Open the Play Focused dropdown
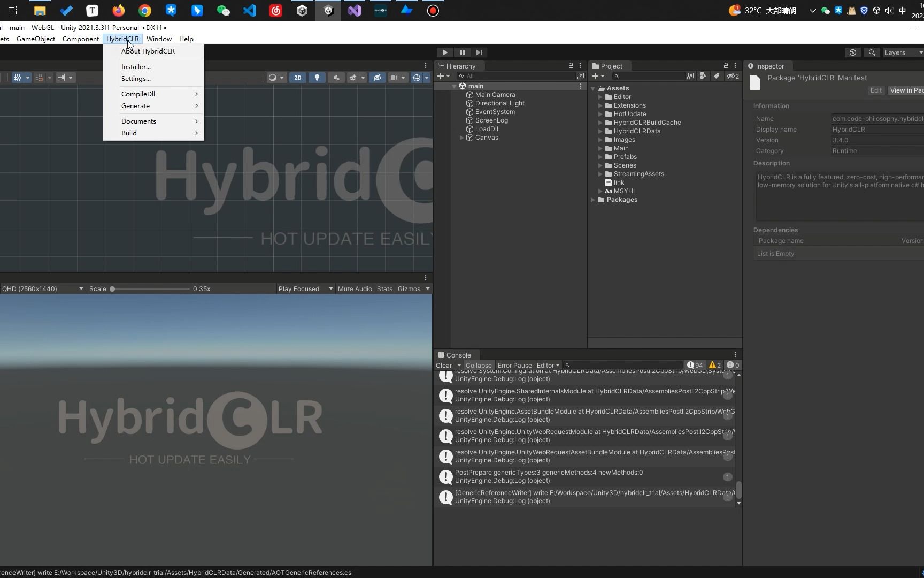This screenshot has height=578, width=924. [305, 289]
